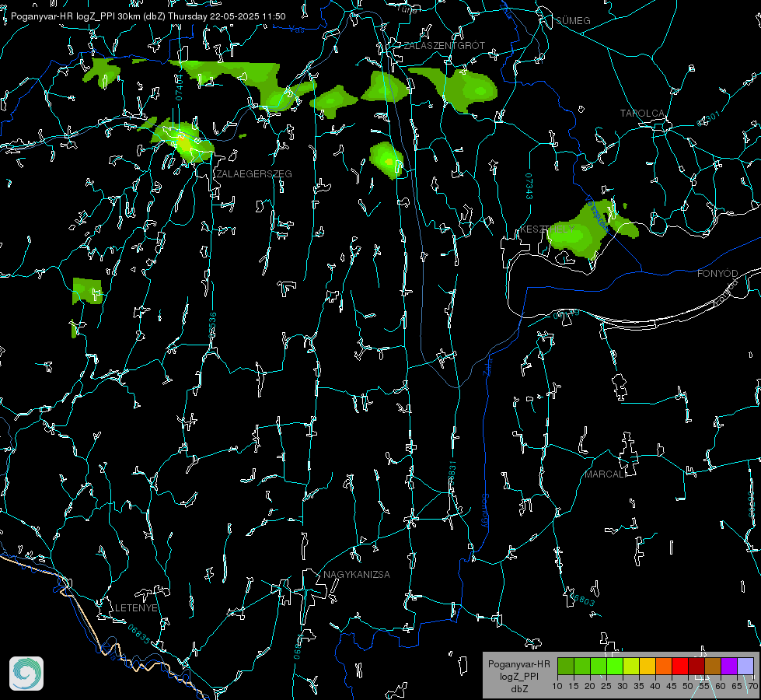Click road number label 07343
This screenshot has height=700, width=761.
[529, 186]
